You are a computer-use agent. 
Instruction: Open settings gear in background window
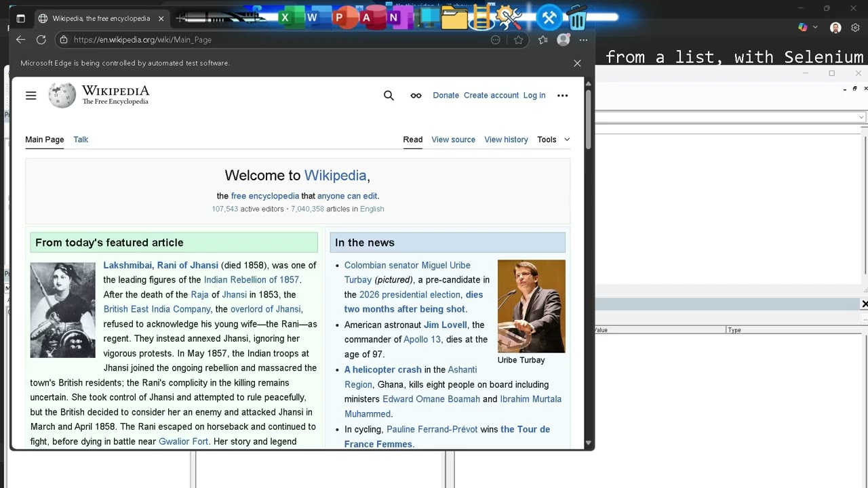click(x=855, y=27)
